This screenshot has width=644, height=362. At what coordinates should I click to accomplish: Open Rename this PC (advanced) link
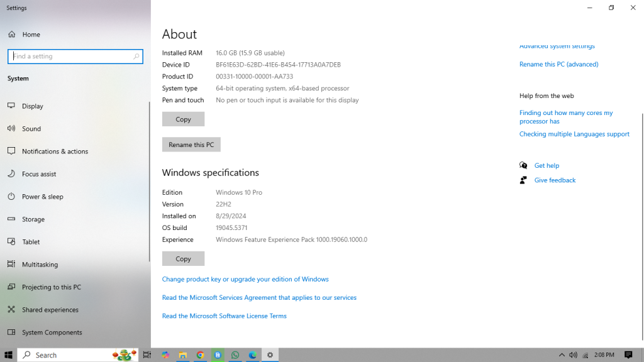pyautogui.click(x=559, y=64)
